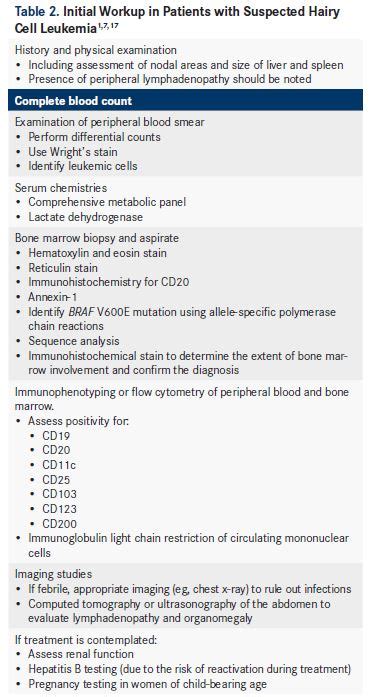375x697 pixels.
Task: Click Bone marrow biopsy and aspirate heading
Action: coord(97,238)
